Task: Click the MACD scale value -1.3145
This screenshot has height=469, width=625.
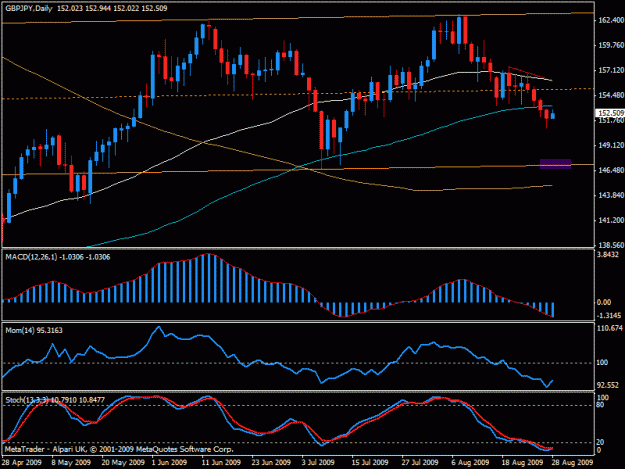Action: tap(609, 316)
